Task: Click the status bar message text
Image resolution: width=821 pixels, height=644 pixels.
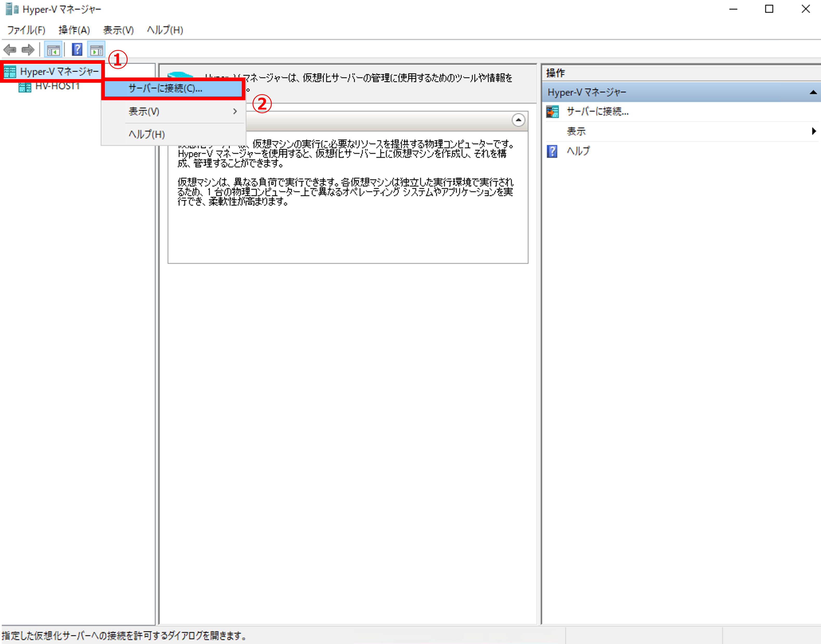Action: click(x=124, y=636)
